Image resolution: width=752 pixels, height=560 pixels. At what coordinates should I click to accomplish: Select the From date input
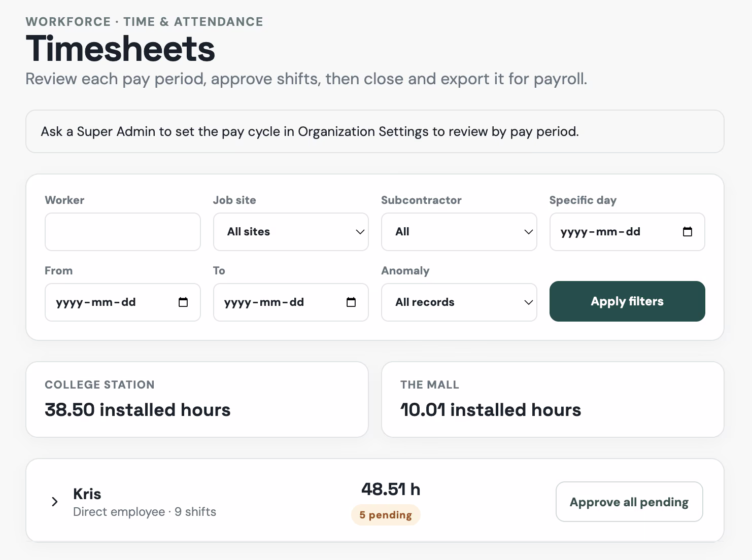click(x=123, y=302)
